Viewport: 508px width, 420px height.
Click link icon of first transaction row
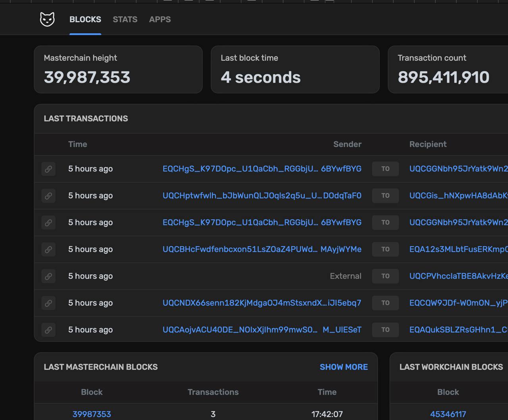pos(48,169)
